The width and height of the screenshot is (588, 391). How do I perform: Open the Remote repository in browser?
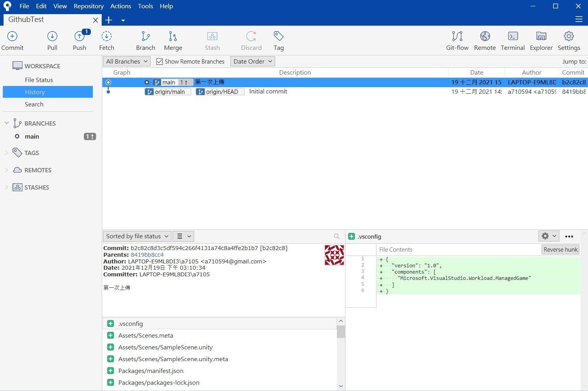coord(485,41)
